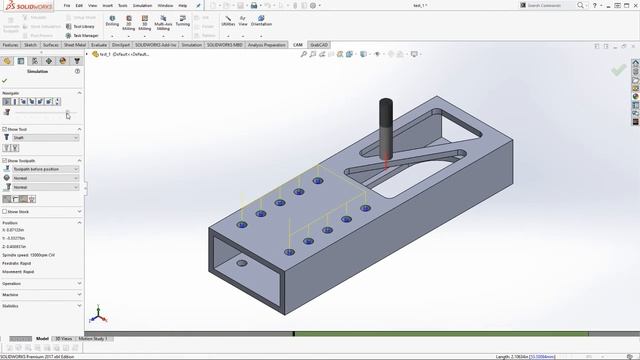Click the play simulation navigate button

(7, 102)
